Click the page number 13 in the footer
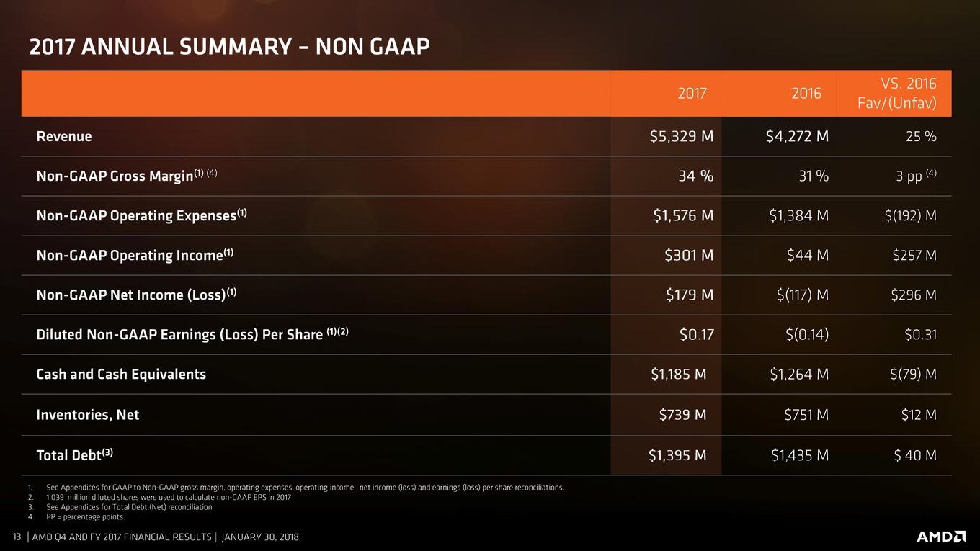The image size is (980, 551). [x=18, y=537]
